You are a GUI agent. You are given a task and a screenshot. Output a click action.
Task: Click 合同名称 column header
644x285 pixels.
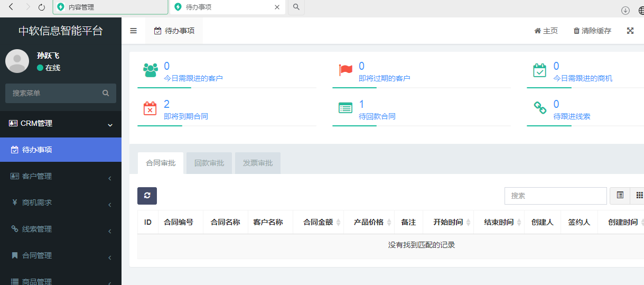point(226,222)
